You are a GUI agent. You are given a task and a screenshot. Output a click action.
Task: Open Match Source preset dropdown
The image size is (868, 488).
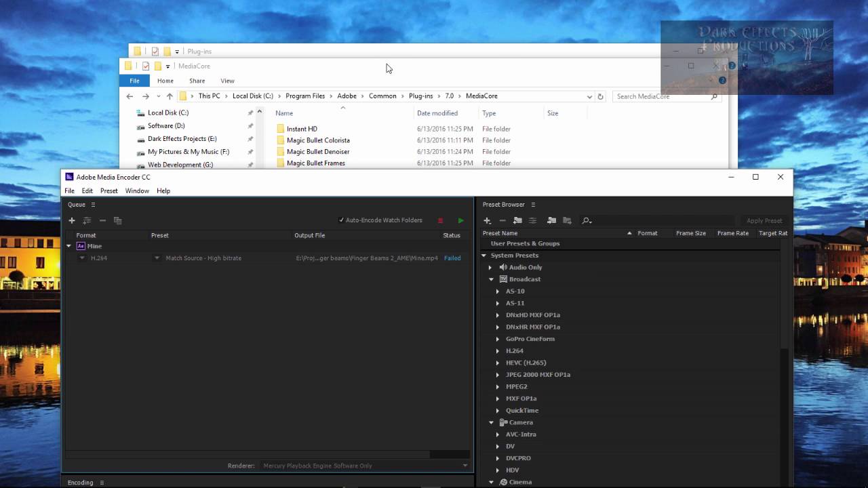(x=157, y=258)
